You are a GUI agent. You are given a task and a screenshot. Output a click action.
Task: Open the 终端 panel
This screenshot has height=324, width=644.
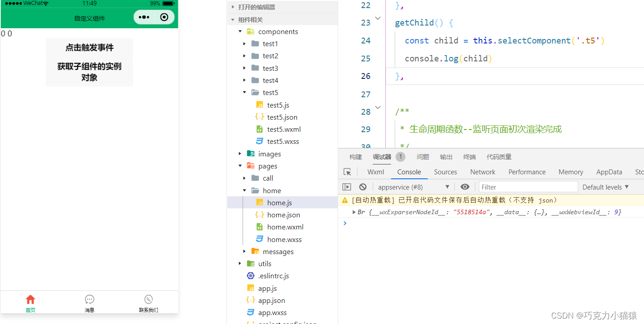click(x=469, y=156)
